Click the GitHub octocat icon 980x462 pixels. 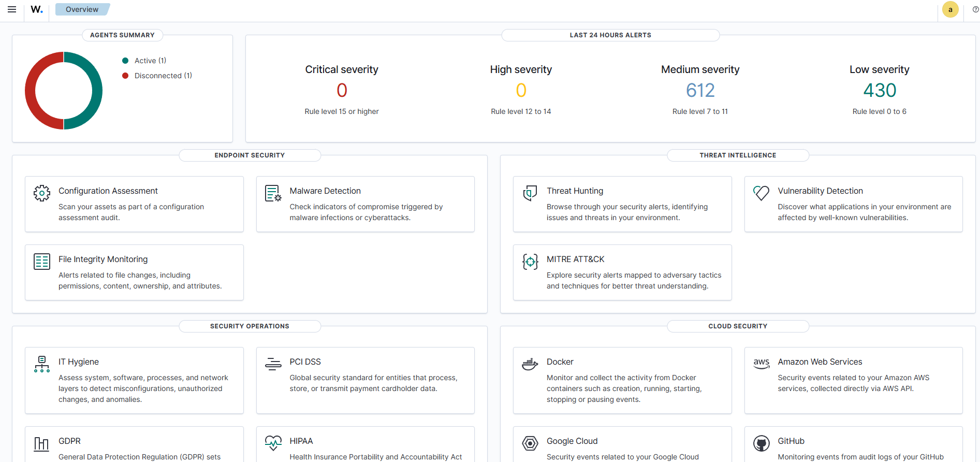tap(761, 443)
